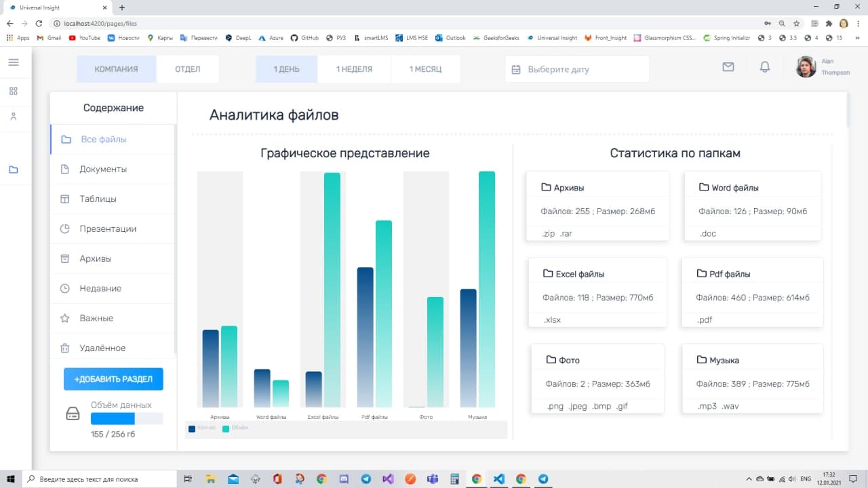868x488 pixels.
Task: Click the teal Excel файлы bar
Action: (x=332, y=289)
